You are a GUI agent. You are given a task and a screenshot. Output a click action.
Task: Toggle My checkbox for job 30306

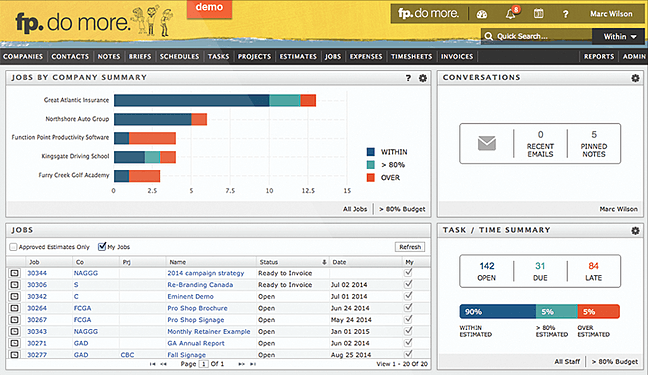[x=408, y=284]
